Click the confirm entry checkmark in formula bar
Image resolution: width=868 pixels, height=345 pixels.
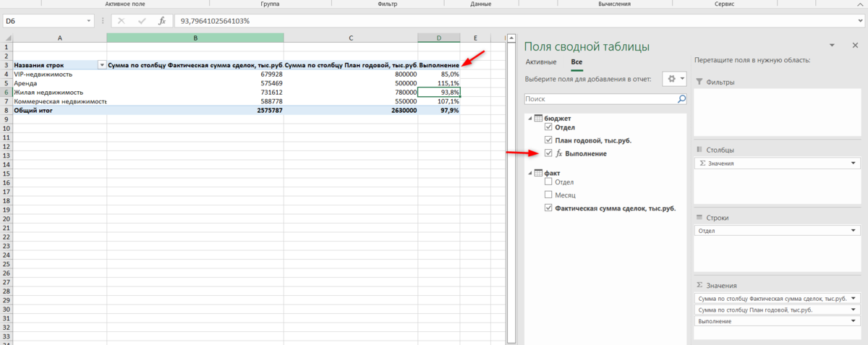[x=141, y=22]
